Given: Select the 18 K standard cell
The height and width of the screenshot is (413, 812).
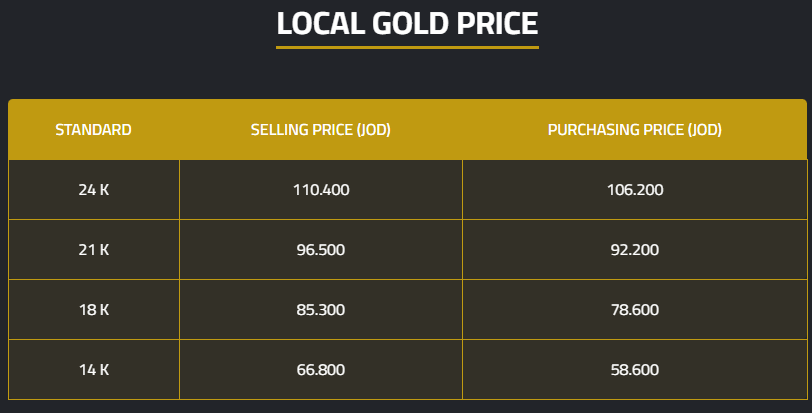Looking at the screenshot, I should (x=93, y=310).
